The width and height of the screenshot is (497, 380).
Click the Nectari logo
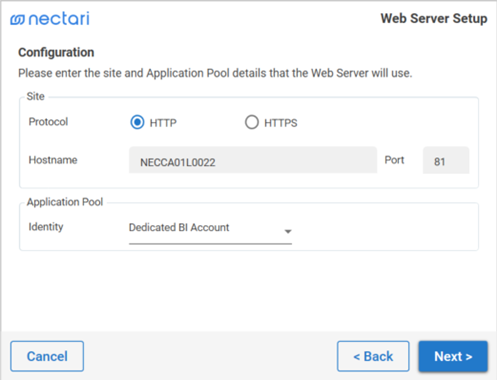coord(50,19)
